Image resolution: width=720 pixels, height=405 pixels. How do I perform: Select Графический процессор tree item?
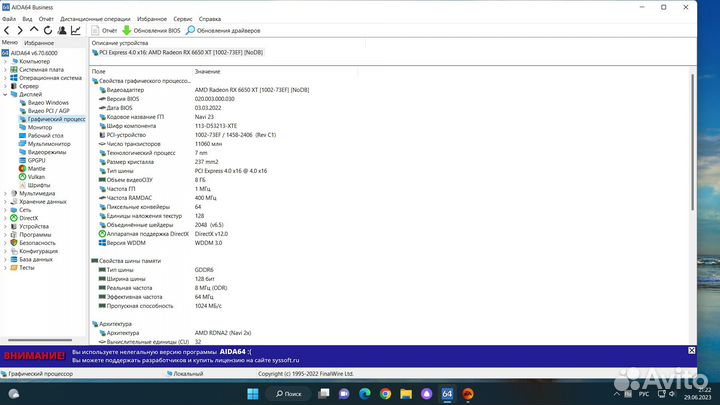52,119
